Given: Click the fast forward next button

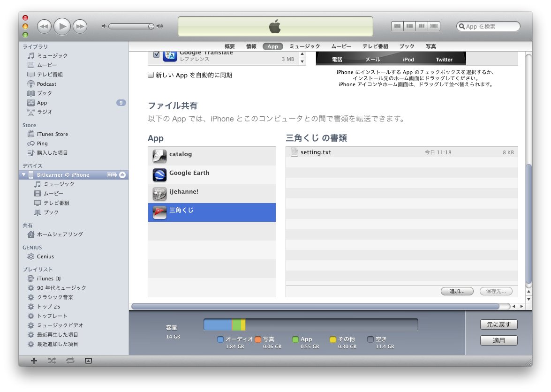Looking at the screenshot, I should click(80, 26).
